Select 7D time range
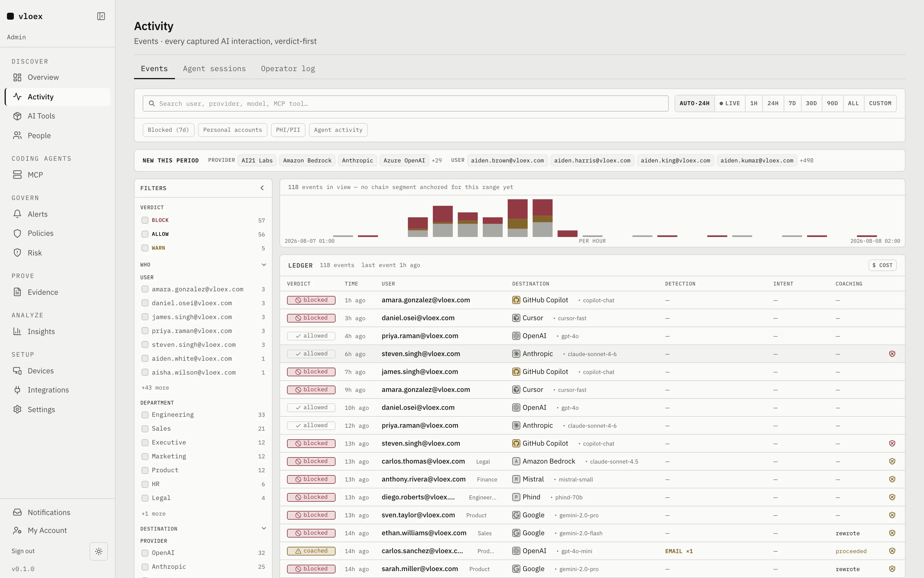The height and width of the screenshot is (578, 924). [792, 103]
